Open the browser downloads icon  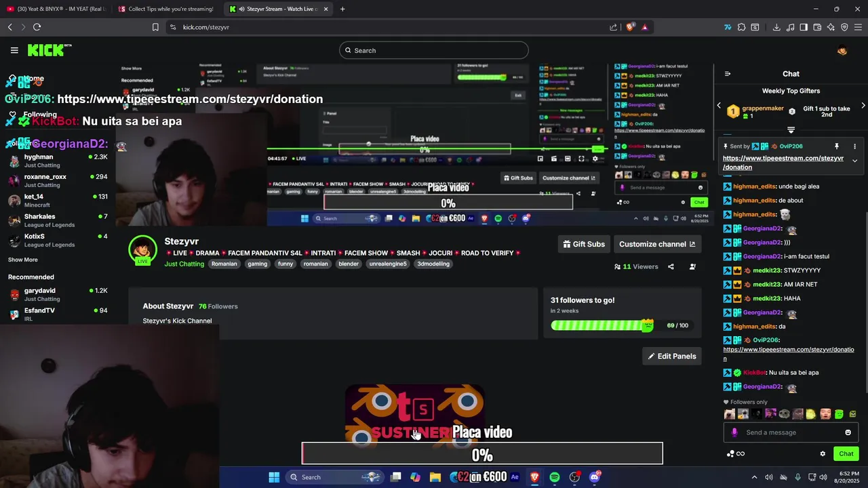point(776,27)
